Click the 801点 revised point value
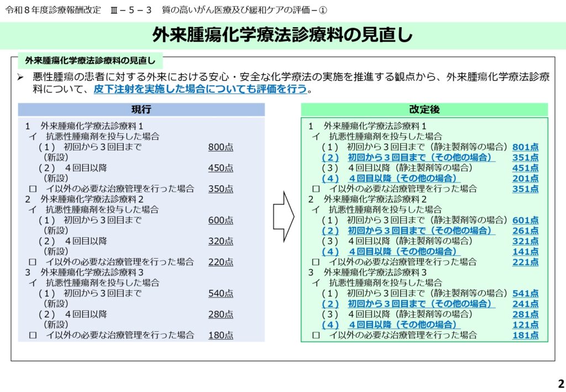The height and width of the screenshot is (392, 566). click(525, 147)
